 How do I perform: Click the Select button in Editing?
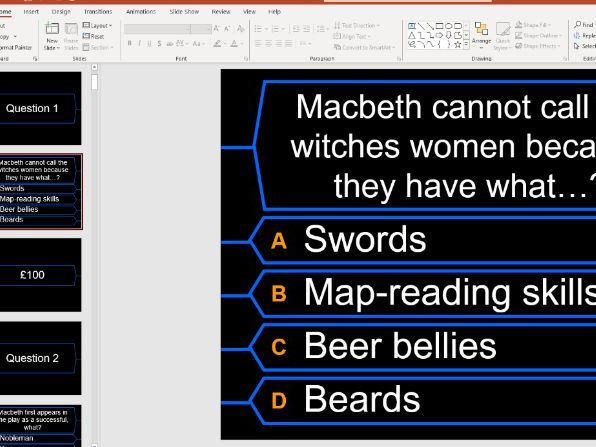click(x=585, y=46)
